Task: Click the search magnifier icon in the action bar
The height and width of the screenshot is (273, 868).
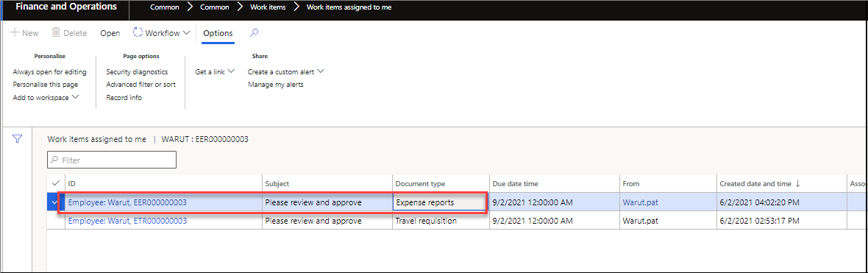Action: tap(254, 33)
